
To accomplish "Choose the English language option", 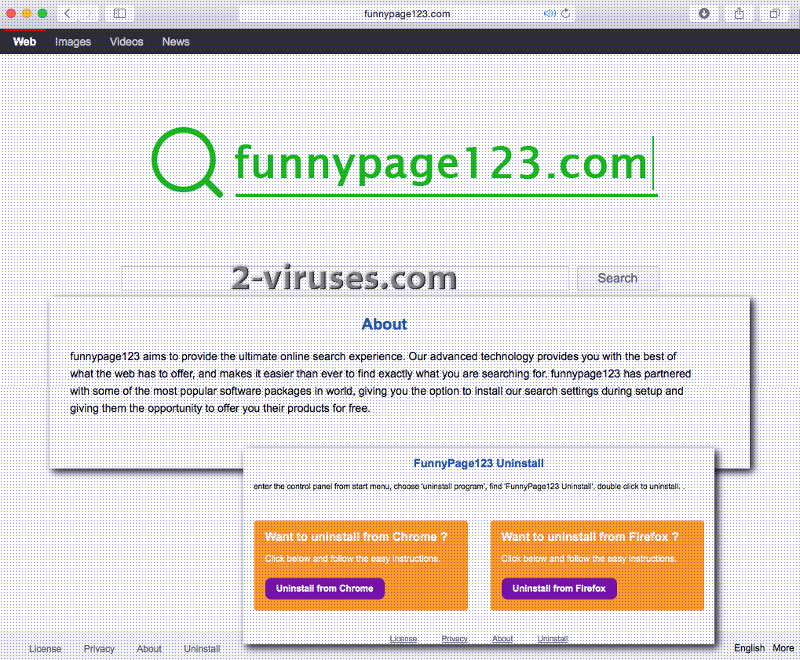I will click(749, 648).
